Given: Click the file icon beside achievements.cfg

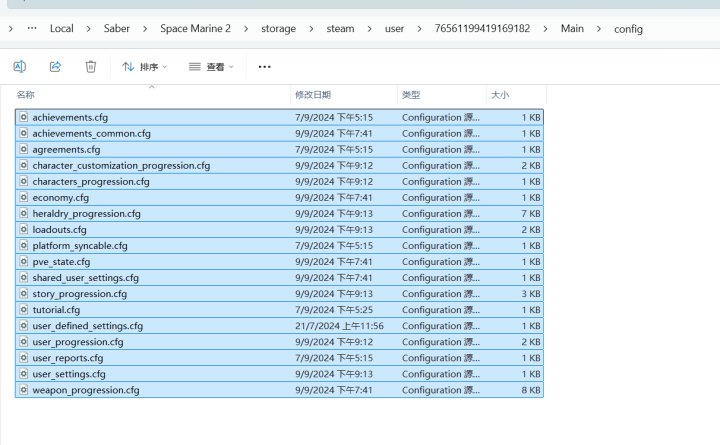Looking at the screenshot, I should pyautogui.click(x=23, y=117).
